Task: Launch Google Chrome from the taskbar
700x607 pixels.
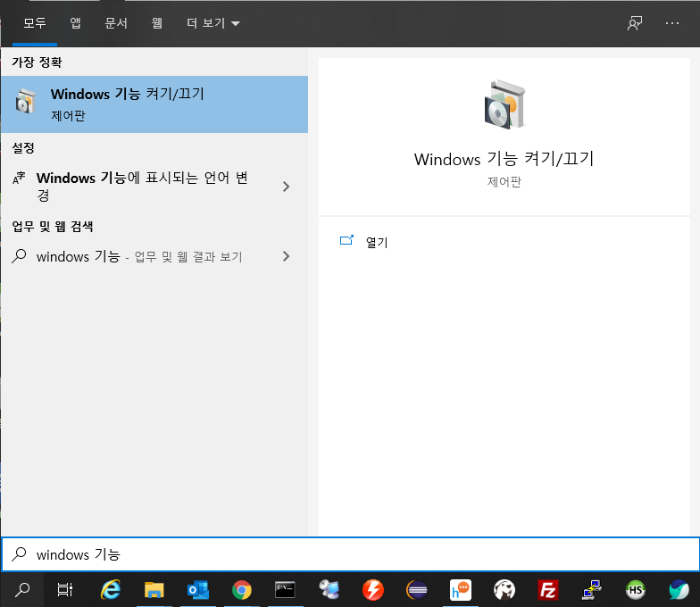Action: pyautogui.click(x=241, y=589)
